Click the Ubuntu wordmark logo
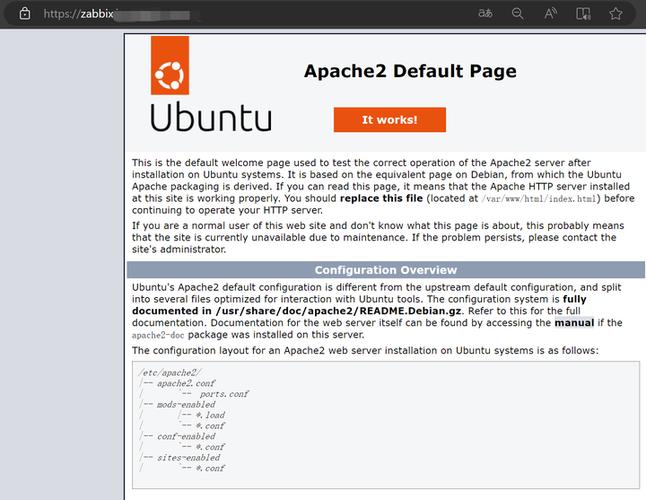646x500 pixels. coord(211,117)
